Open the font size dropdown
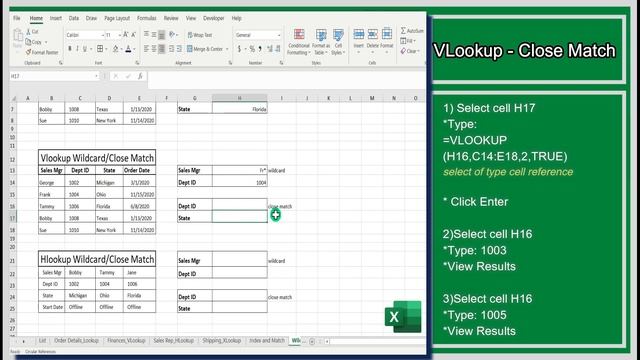 pyautogui.click(x=120, y=36)
